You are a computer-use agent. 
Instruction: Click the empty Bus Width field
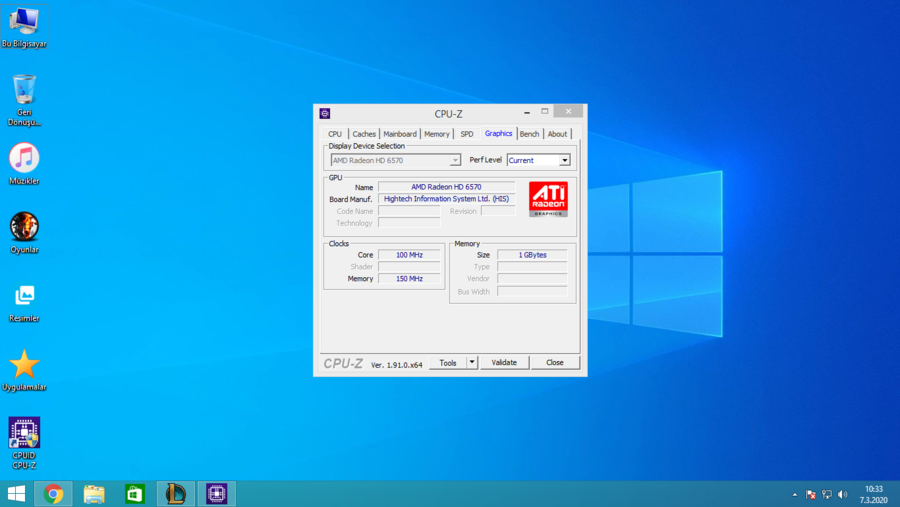(x=532, y=292)
